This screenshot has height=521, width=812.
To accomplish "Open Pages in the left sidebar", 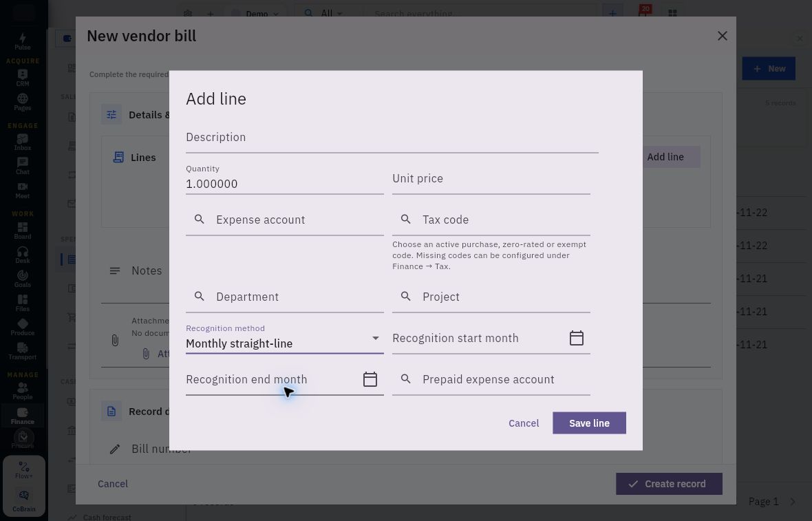I will pyautogui.click(x=23, y=103).
